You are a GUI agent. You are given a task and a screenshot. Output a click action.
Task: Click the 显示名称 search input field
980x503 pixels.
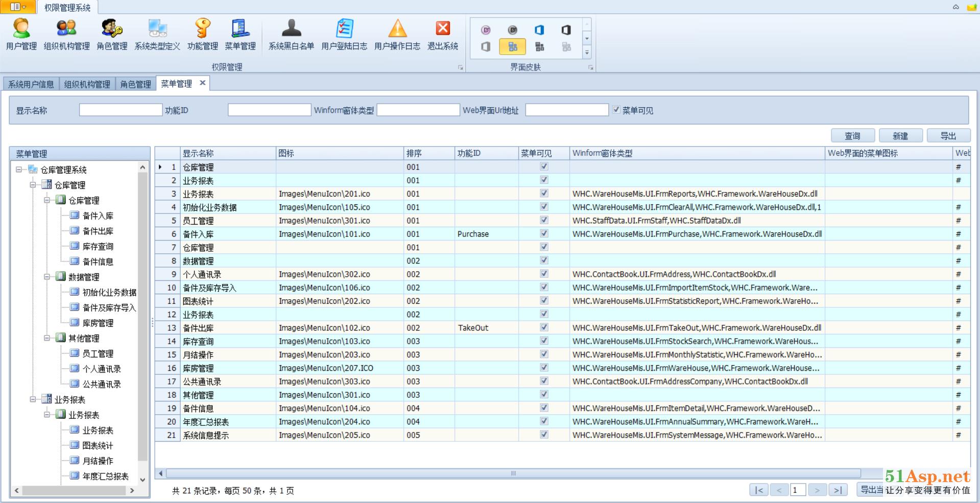(121, 110)
